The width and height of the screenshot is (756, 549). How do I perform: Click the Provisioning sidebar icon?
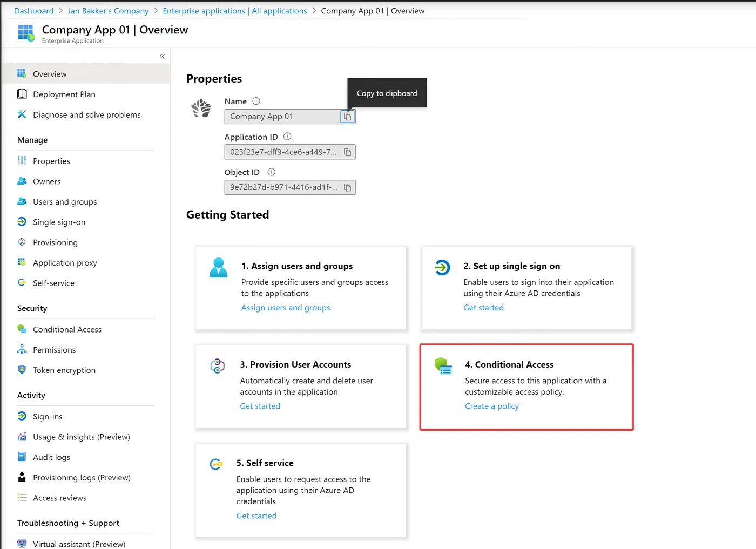pos(22,242)
